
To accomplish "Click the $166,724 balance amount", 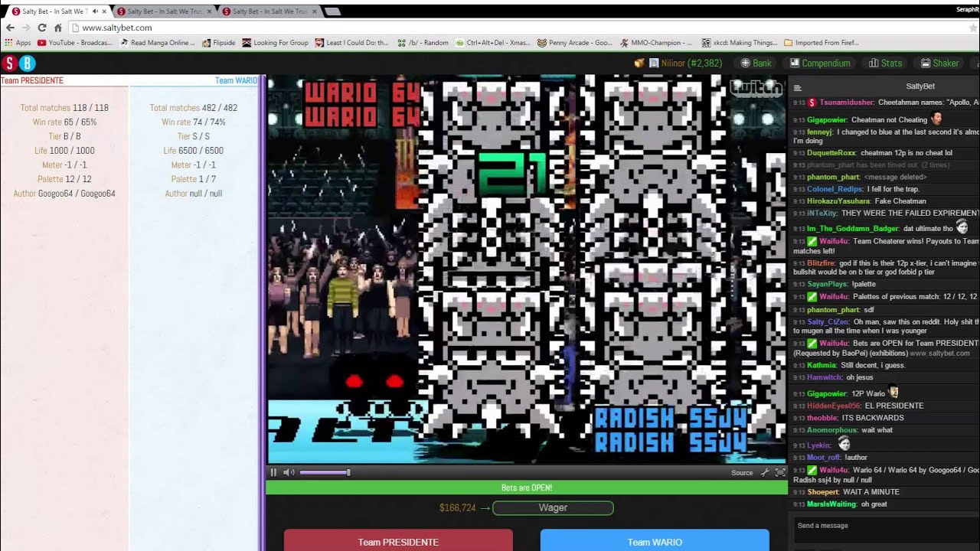I will 458,508.
